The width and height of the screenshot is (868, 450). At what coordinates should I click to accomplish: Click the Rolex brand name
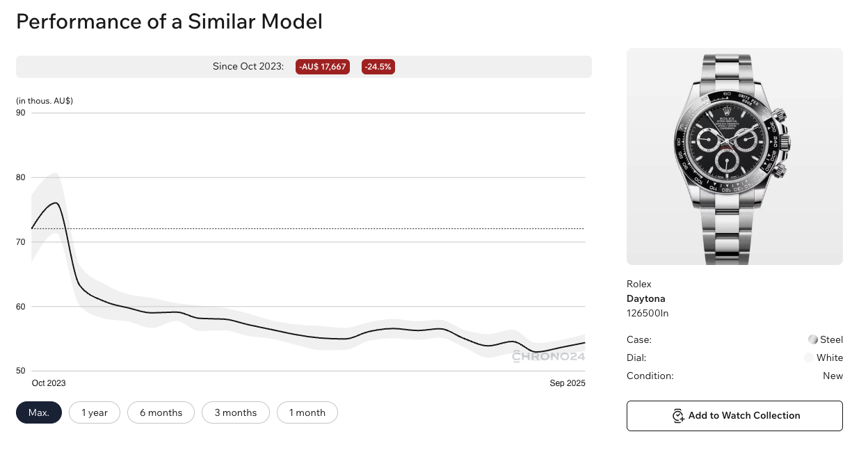(x=639, y=284)
